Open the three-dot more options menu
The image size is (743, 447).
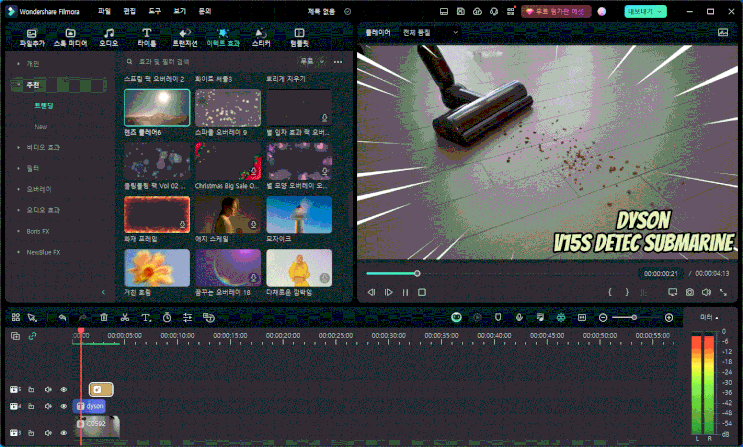338,62
